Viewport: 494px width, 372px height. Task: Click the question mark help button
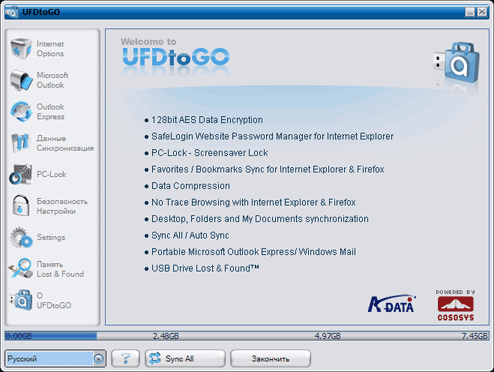tap(125, 359)
